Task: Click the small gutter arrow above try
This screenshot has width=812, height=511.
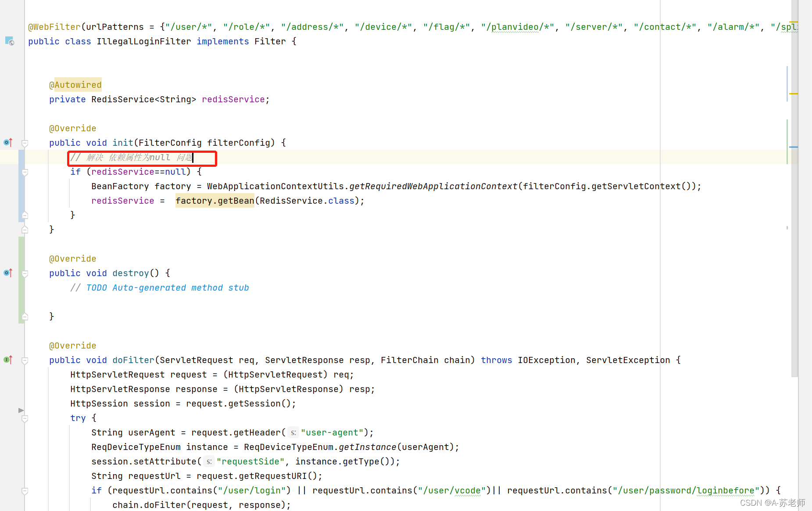Action: (21, 410)
